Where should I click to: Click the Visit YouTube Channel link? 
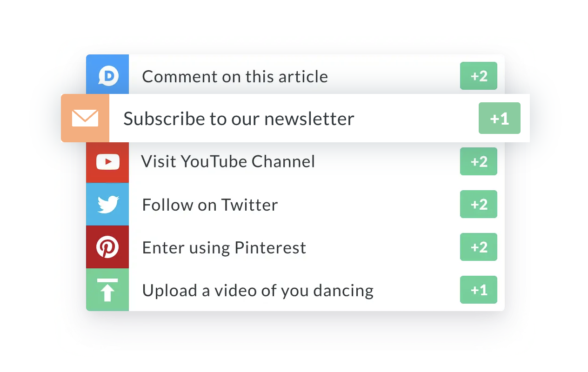tap(228, 161)
